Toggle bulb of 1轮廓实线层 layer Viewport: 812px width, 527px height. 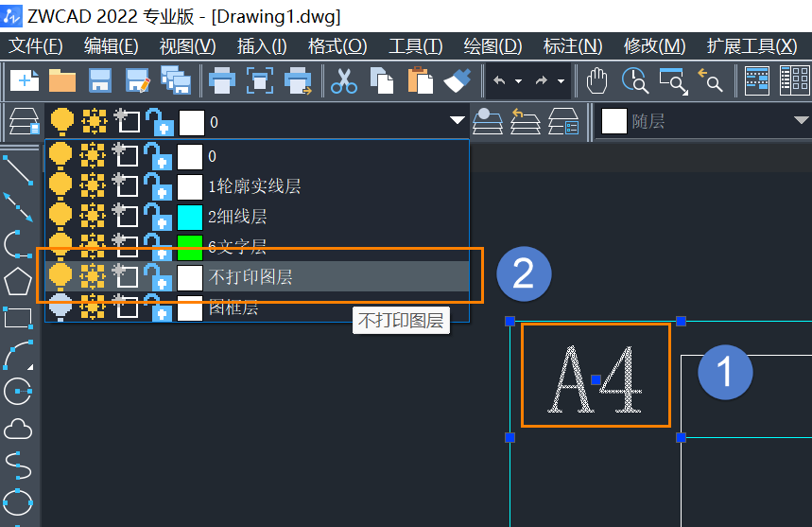click(60, 186)
